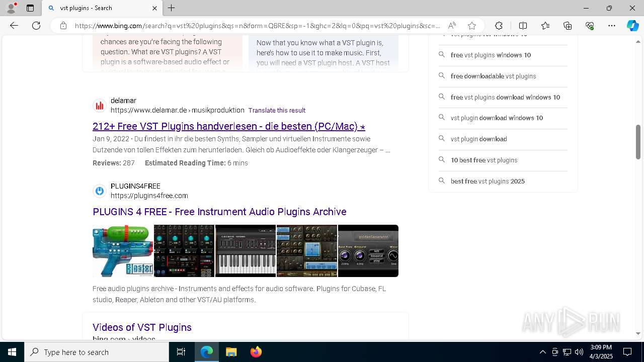Open the Copilot sidebar icon

(632, 26)
